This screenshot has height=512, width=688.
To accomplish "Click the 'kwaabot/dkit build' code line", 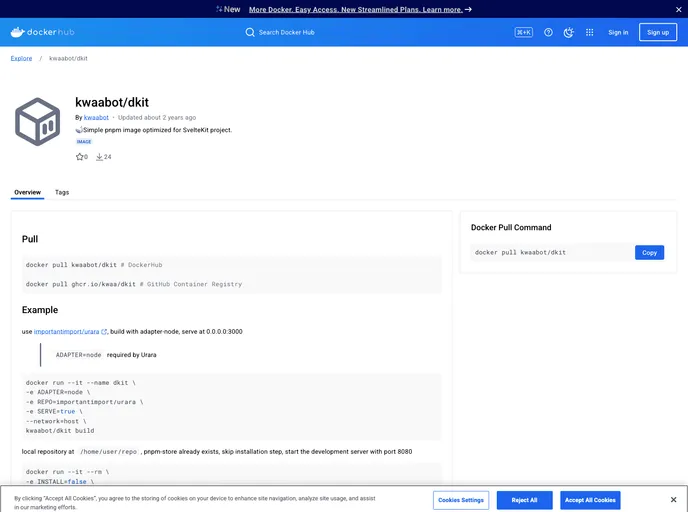I will [60, 431].
